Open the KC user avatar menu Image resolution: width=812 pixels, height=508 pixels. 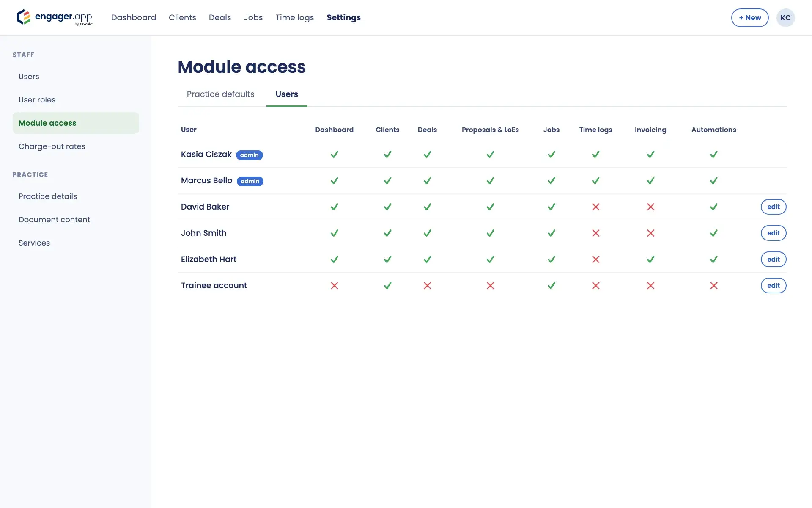click(785, 18)
